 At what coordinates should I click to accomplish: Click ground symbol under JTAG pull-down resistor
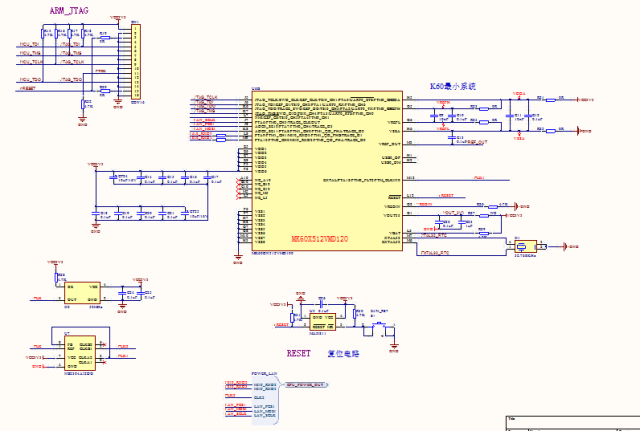pyautogui.click(x=82, y=120)
